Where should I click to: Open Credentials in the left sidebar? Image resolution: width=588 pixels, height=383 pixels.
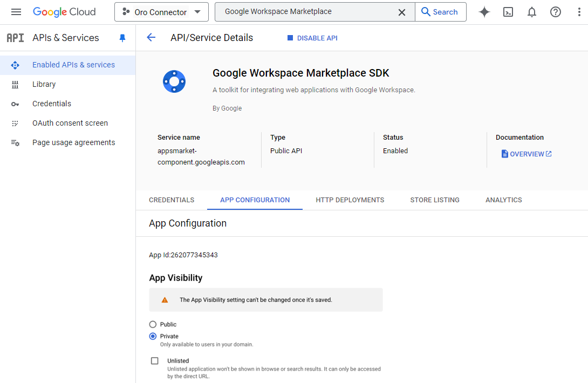(52, 104)
